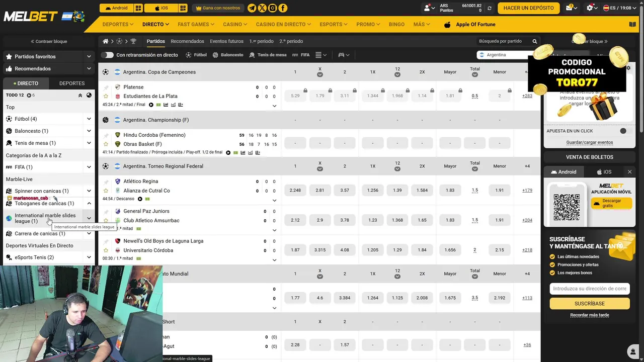Open FAST GAMES menu

tap(196, 24)
